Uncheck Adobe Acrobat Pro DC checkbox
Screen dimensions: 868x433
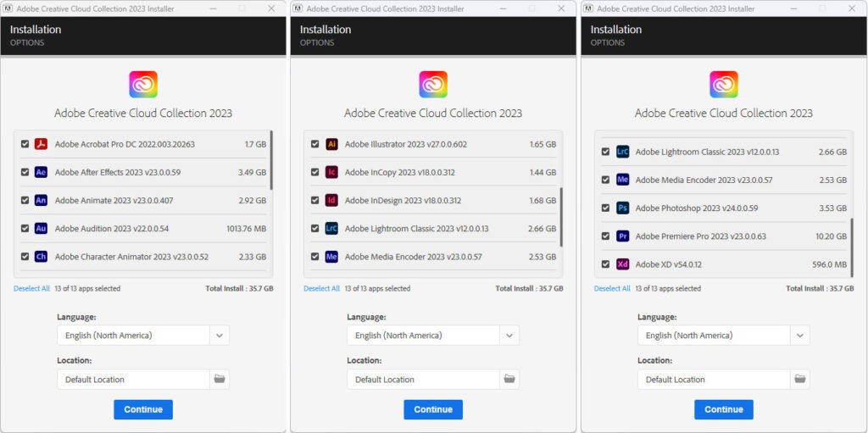[25, 144]
